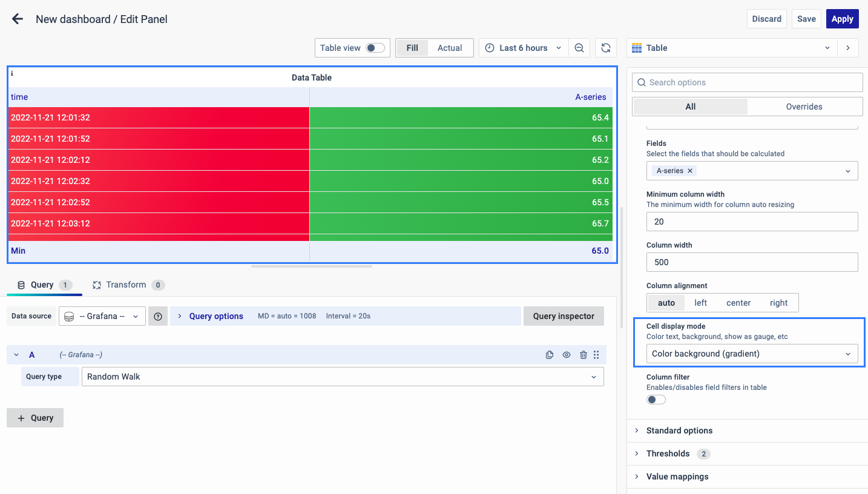Expand the Thresholds section
The image size is (868, 494).
point(668,453)
